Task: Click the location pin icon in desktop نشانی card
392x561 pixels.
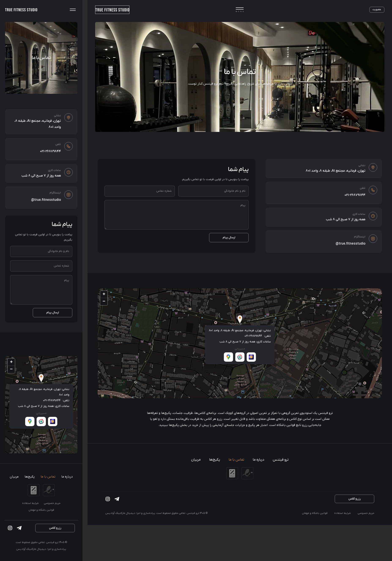Action: (373, 167)
